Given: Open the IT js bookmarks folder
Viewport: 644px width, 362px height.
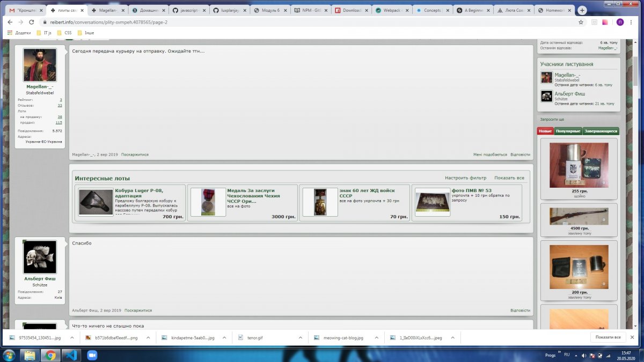Looking at the screenshot, I should (x=43, y=33).
